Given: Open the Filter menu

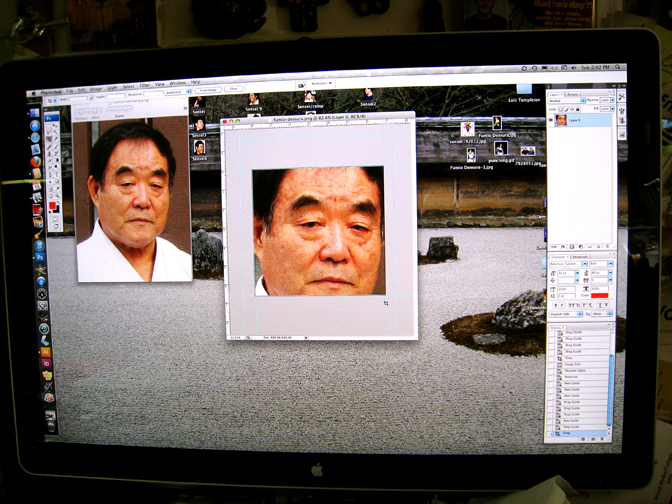Looking at the screenshot, I should tap(145, 86).
